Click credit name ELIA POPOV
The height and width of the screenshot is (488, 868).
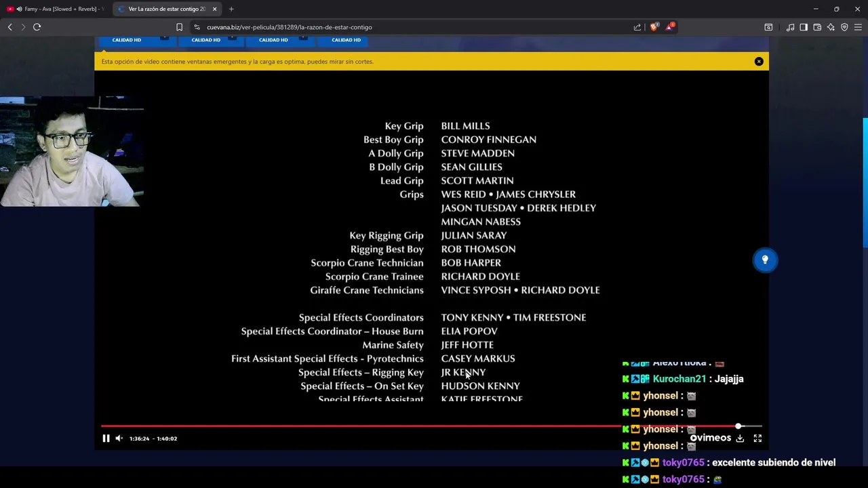pyautogui.click(x=469, y=331)
